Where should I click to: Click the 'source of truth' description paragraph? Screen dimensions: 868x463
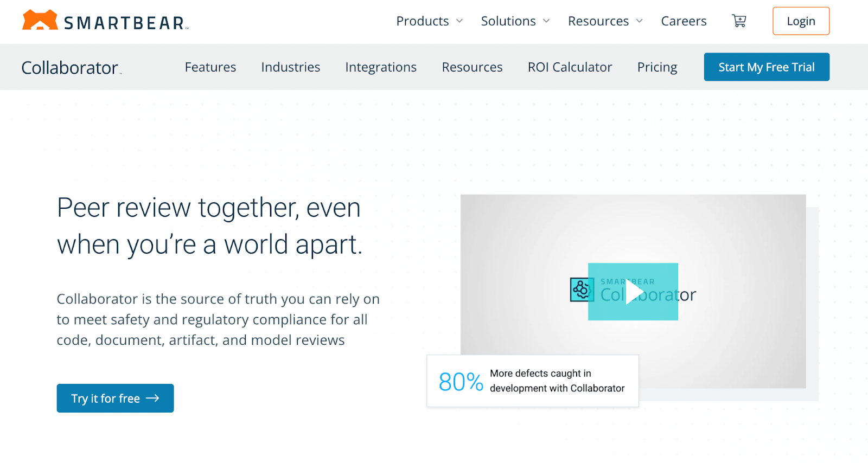[x=218, y=320]
